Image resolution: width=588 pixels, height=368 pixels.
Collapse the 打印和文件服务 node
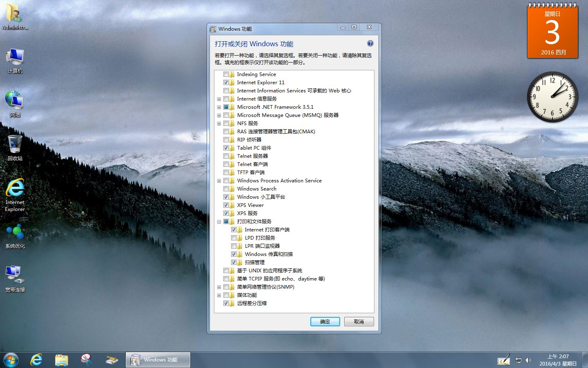(x=219, y=222)
